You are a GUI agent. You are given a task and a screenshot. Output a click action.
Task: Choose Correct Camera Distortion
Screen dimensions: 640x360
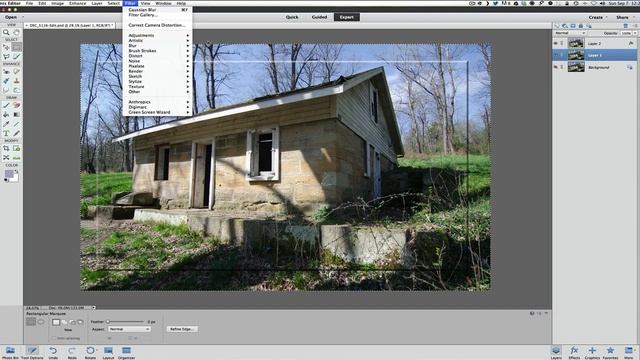click(x=158, y=25)
